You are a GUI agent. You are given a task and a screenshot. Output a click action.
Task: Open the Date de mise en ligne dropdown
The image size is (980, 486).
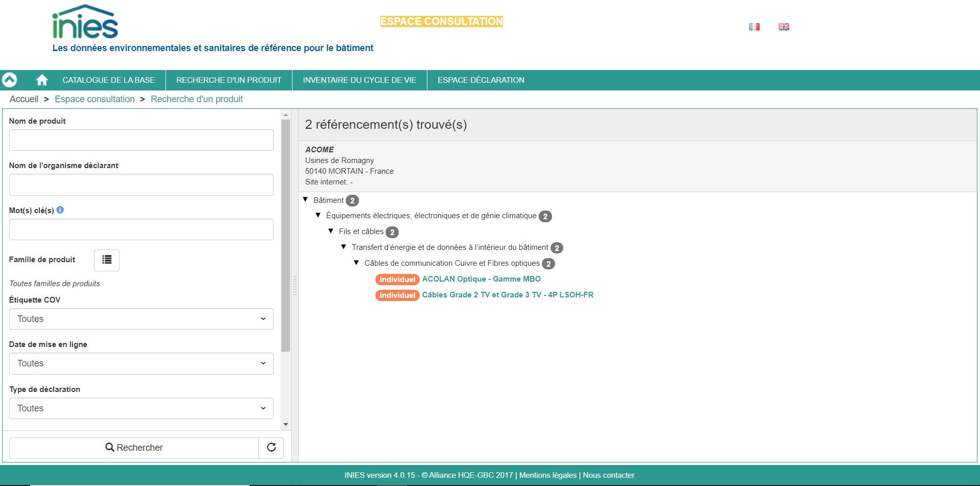point(141,363)
